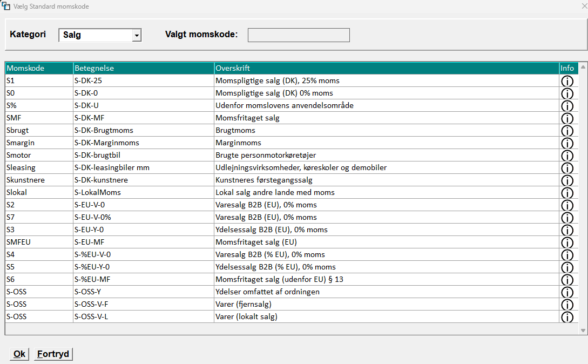Screen dimensions: 588x364
Task: View info for Sleasing leasingbiler row
Action: pos(567,168)
